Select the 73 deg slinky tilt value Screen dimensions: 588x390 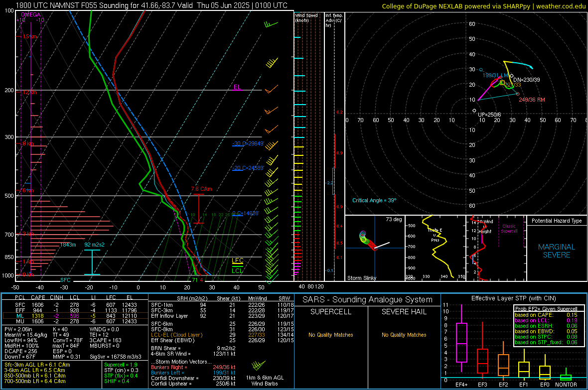click(394, 219)
